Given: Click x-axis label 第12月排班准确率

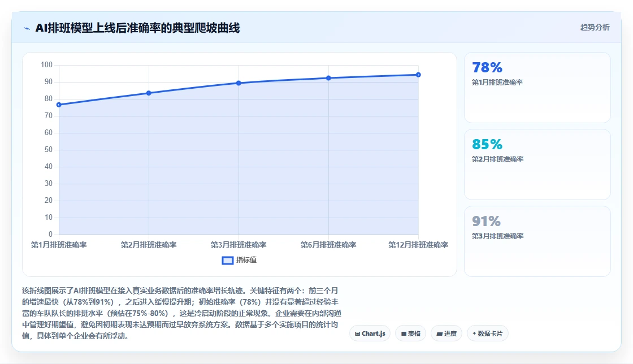Looking at the screenshot, I should pos(418,245).
